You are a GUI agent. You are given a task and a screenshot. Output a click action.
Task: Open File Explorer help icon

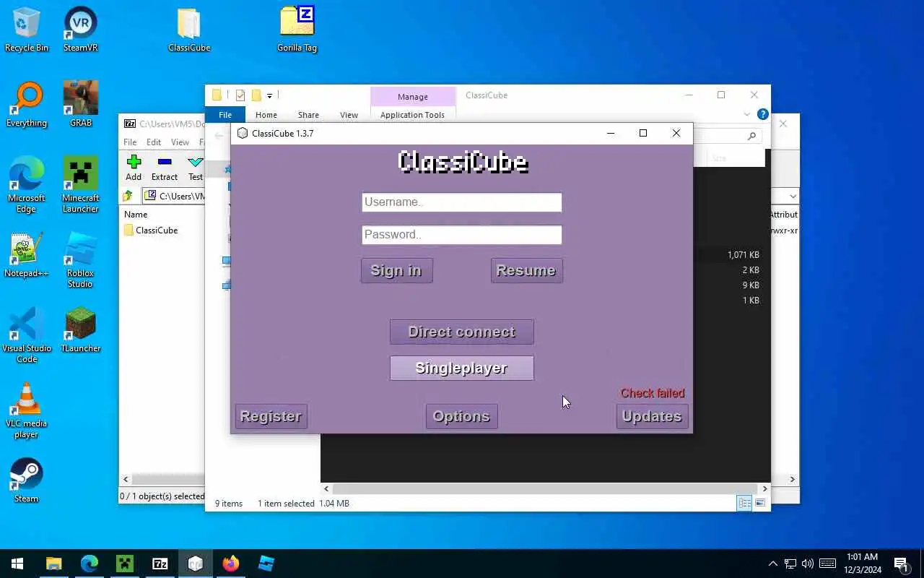[x=762, y=114]
